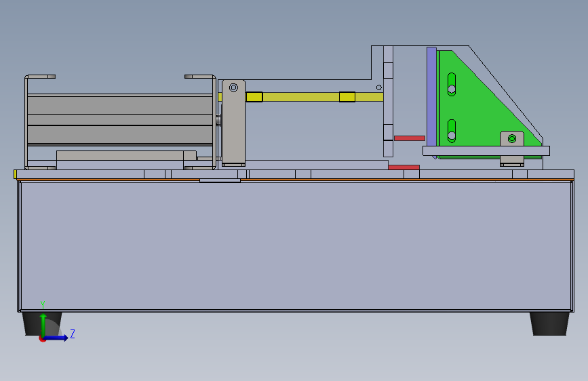Viewport: 588px width, 381px height.
Task: Pick the right yellow coupling on the rod
Action: 347,97
